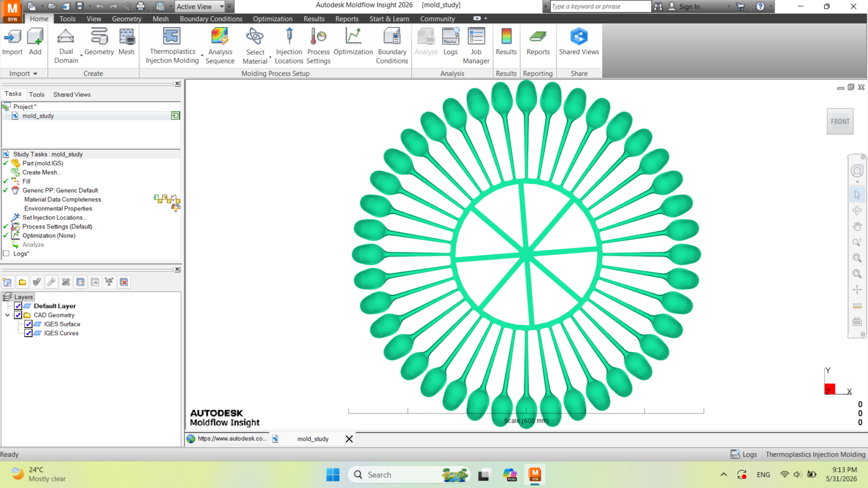Select Set Injection Locations study task
The image size is (868, 488).
click(x=54, y=217)
